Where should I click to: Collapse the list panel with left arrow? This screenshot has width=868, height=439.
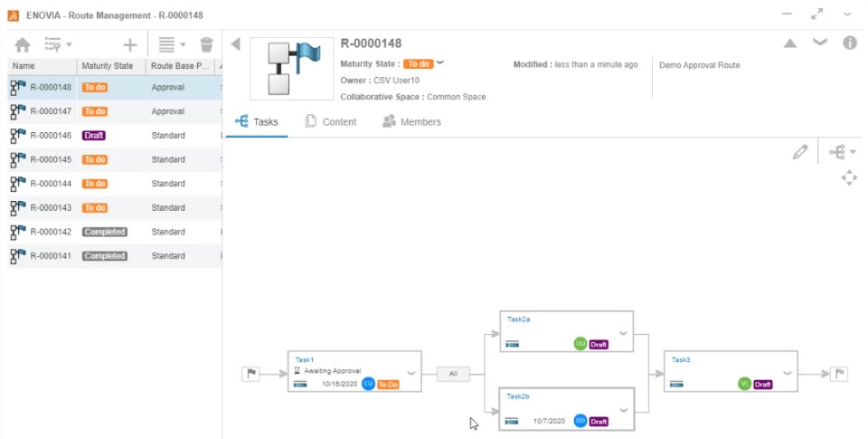(x=236, y=43)
